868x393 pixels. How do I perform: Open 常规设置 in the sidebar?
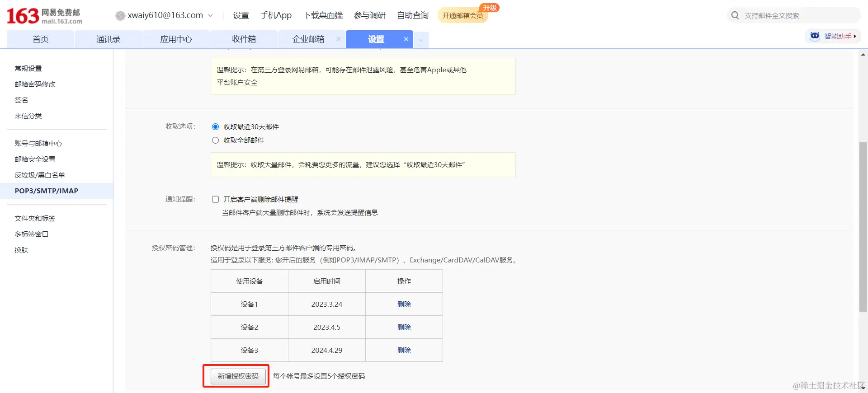tap(28, 68)
